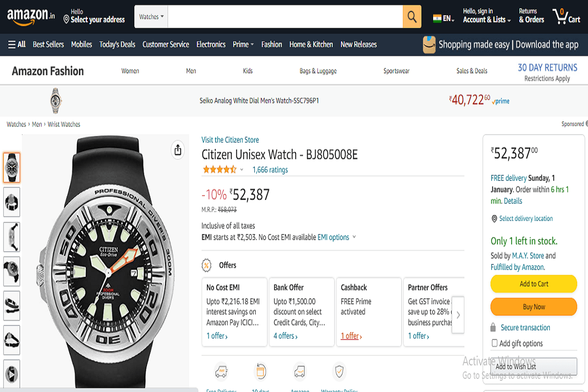Open the 1,666 ratings link
588x392 pixels.
point(270,169)
